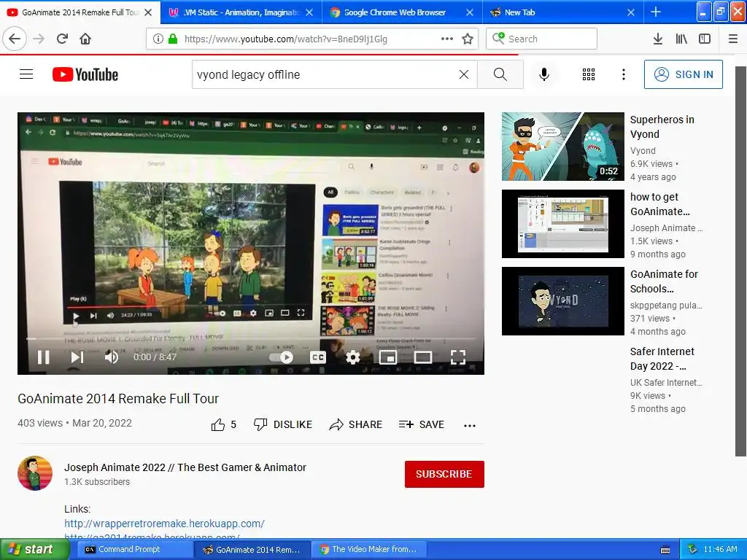Viewport: 747px width, 560px height.
Task: Switch to theater mode
Action: 423,357
